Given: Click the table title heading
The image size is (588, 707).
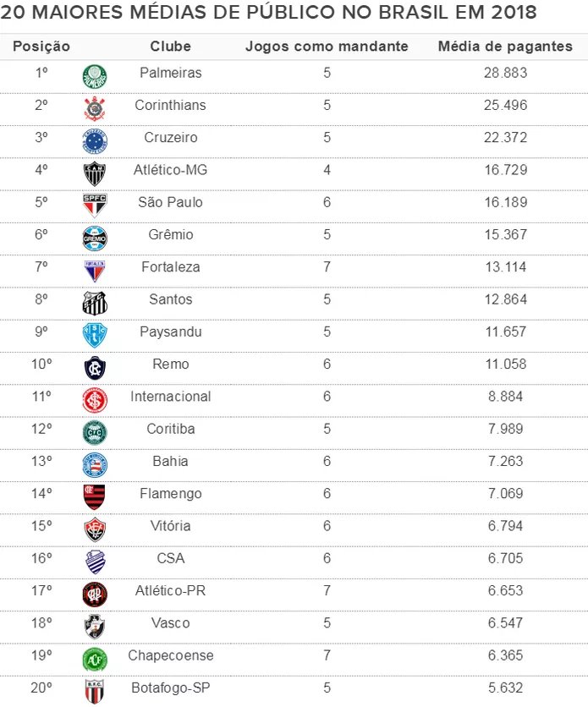Looking at the screenshot, I should click(x=269, y=14).
